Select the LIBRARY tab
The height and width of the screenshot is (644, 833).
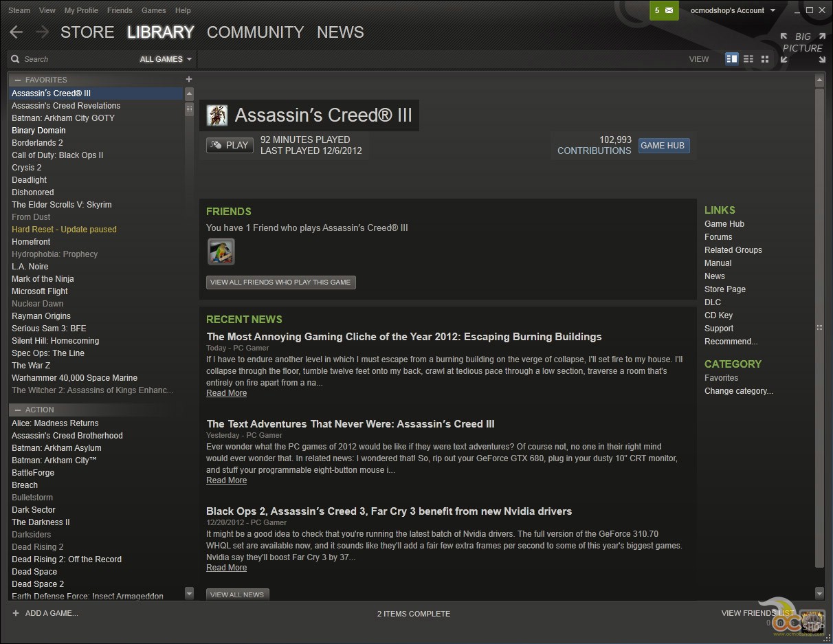(161, 32)
